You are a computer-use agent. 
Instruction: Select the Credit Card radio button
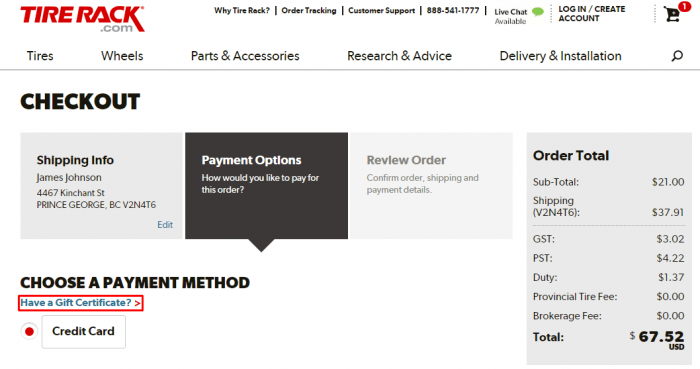point(29,332)
